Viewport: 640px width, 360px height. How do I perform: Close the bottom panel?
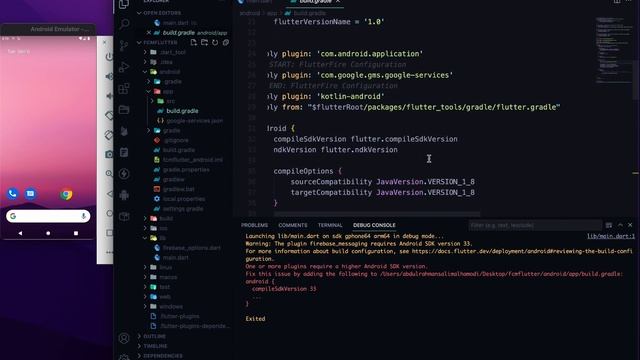630,225
